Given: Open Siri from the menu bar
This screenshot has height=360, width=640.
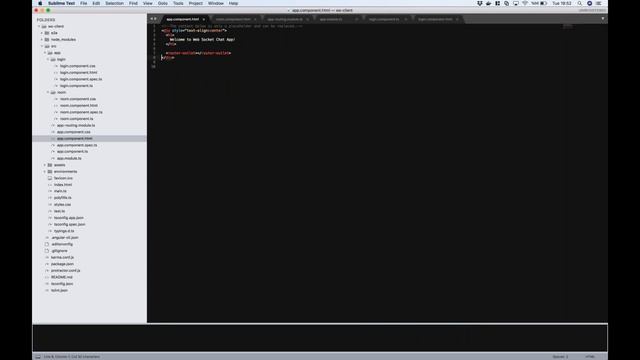Looking at the screenshot, I should [589, 3].
